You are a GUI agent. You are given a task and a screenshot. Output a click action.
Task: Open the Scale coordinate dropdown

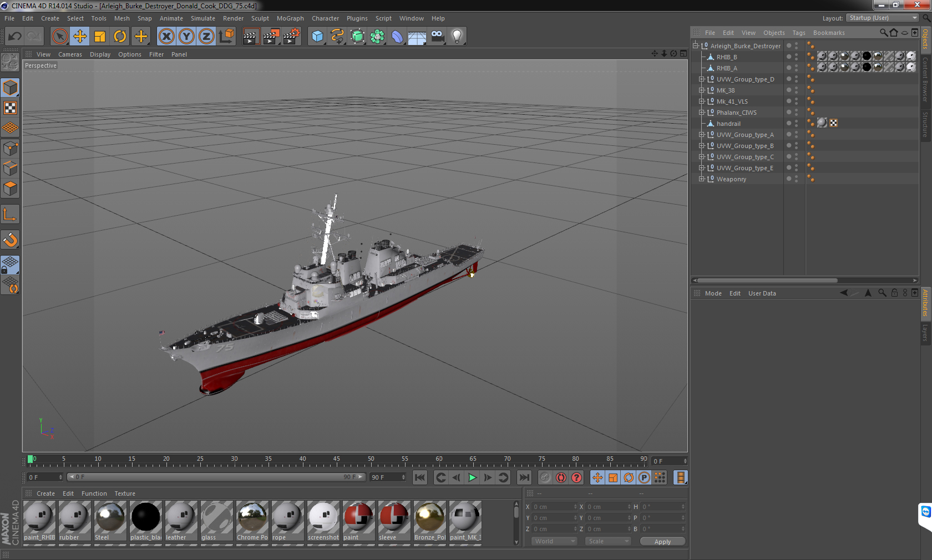(608, 541)
